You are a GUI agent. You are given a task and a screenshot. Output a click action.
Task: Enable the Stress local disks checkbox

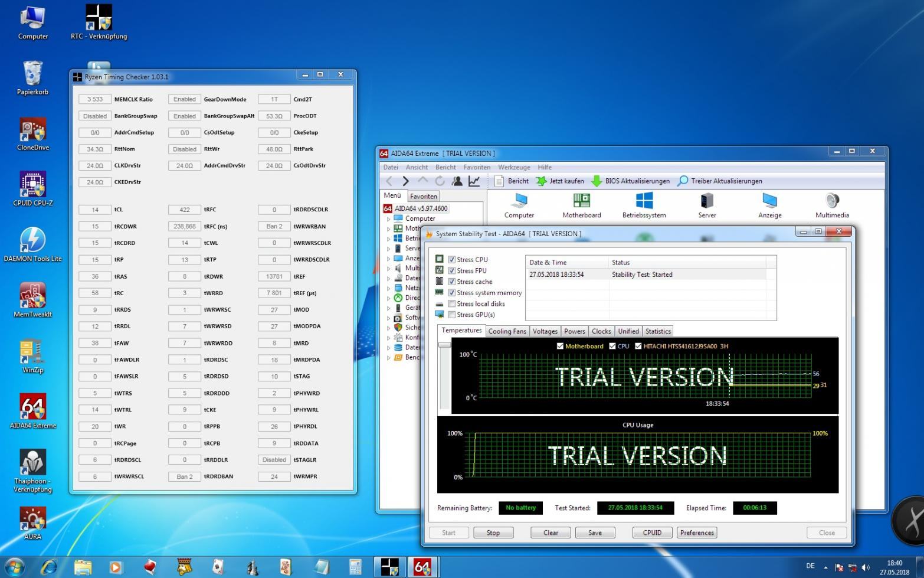452,303
